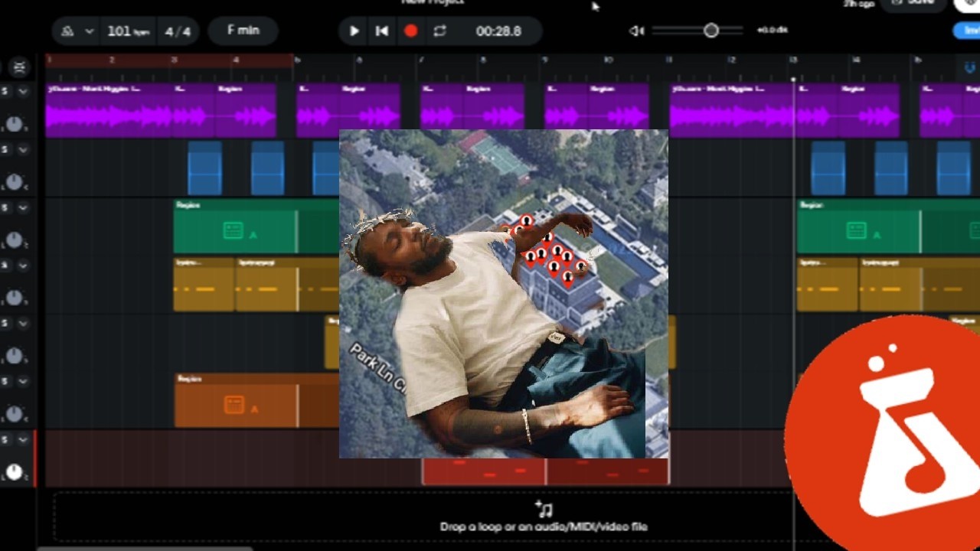Image resolution: width=980 pixels, height=551 pixels.
Task: Adjust the purple track pan knob
Action: pos(15,123)
